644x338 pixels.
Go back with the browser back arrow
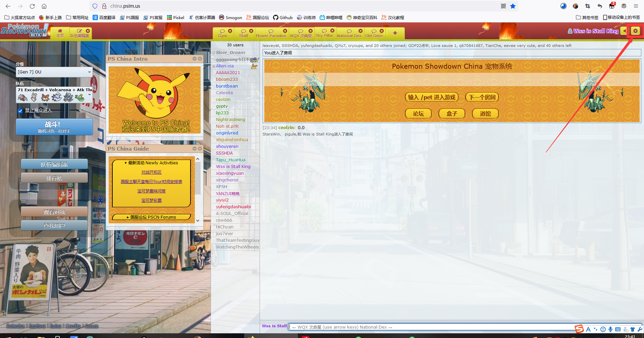click(x=8, y=6)
